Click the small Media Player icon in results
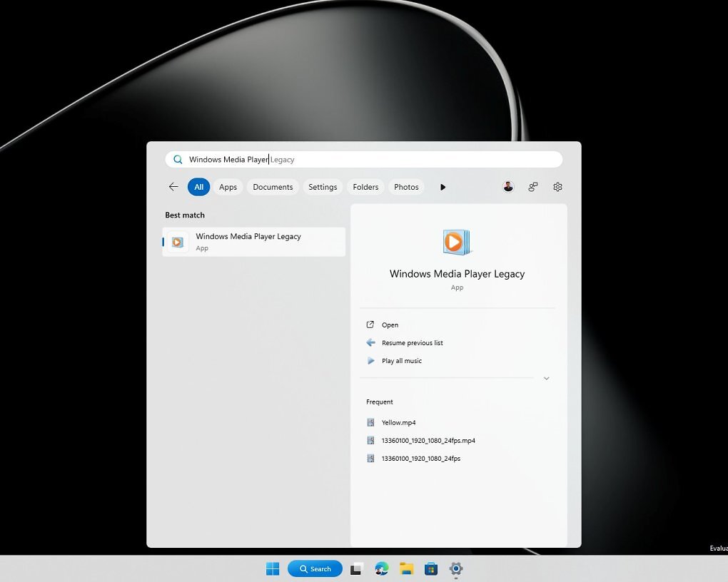728x582 pixels. (x=177, y=242)
